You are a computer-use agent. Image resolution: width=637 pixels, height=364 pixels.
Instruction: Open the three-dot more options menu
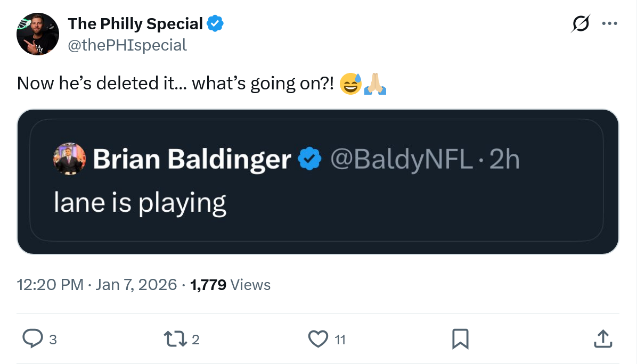[x=609, y=24]
